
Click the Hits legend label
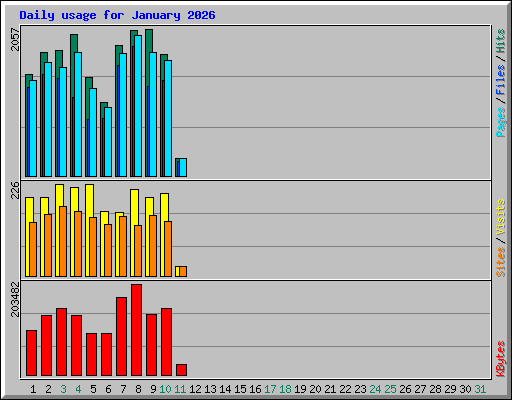(501, 41)
